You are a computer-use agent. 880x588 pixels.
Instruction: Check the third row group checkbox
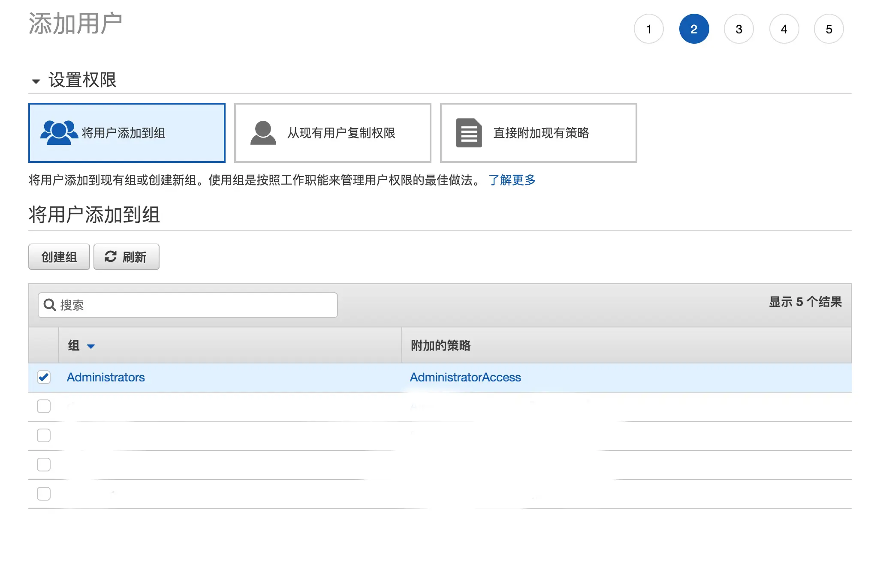44,435
